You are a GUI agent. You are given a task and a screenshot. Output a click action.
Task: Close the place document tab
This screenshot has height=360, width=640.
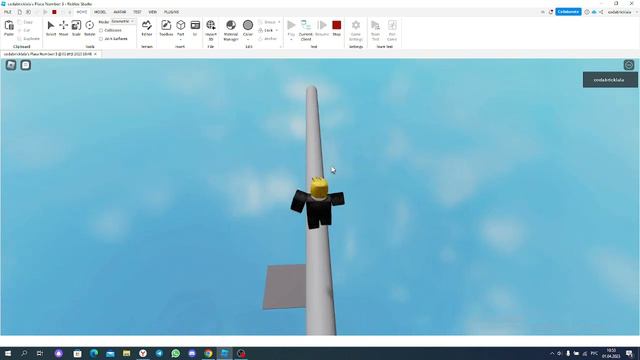[x=96, y=54]
